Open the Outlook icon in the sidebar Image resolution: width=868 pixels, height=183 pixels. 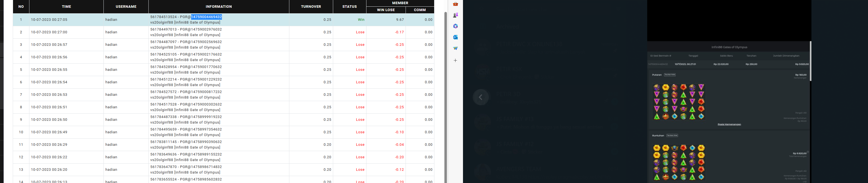(x=455, y=37)
